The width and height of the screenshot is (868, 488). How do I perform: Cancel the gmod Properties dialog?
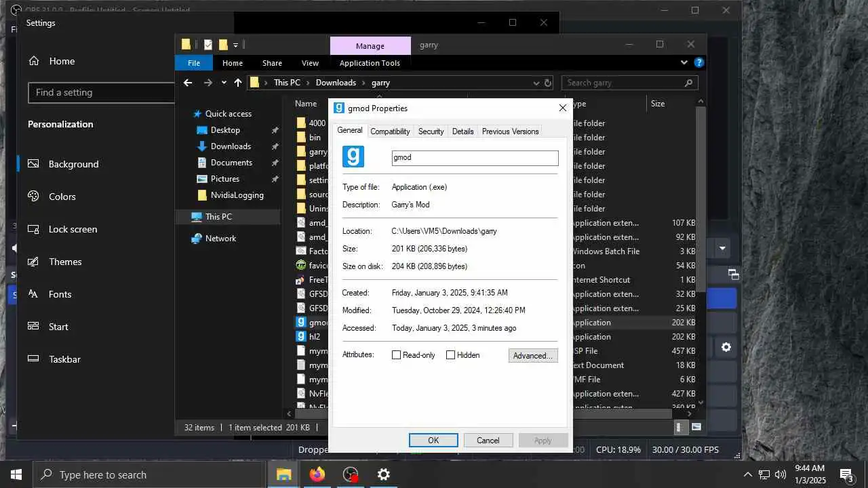click(488, 441)
